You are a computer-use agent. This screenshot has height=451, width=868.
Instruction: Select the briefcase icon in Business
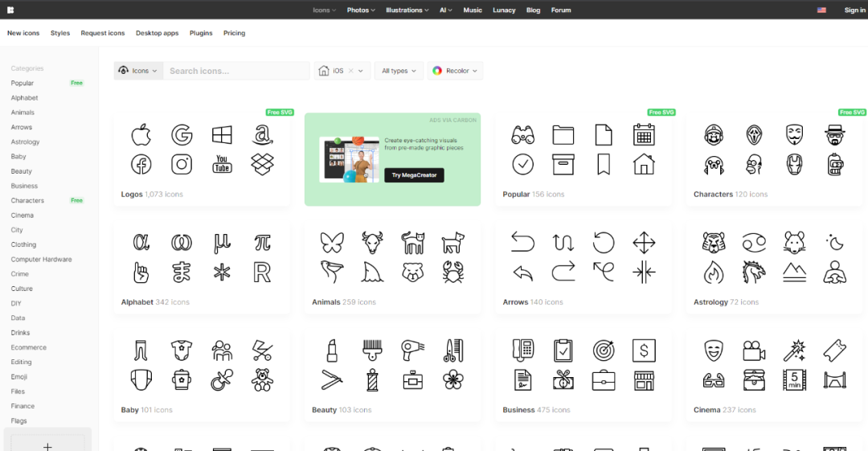point(604,380)
